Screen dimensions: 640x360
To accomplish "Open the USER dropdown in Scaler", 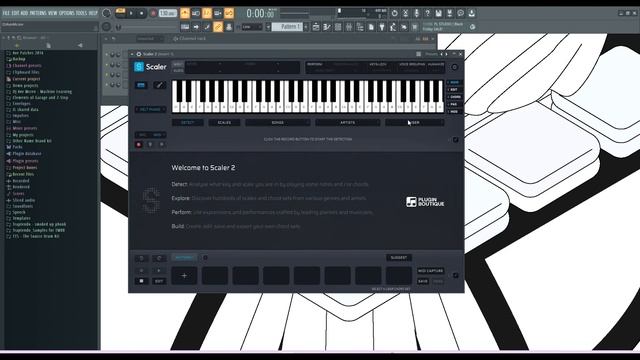I will 414,122.
